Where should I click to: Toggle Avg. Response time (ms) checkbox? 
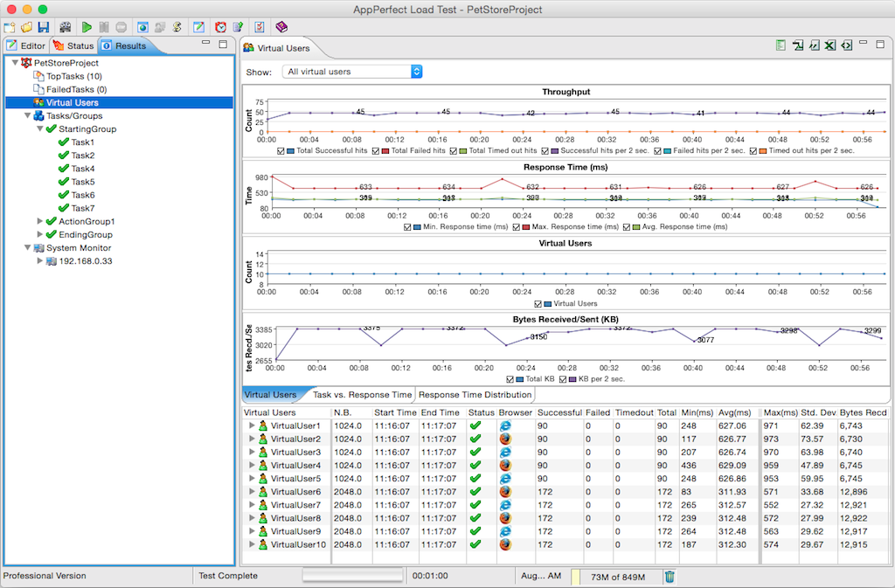[x=627, y=227]
